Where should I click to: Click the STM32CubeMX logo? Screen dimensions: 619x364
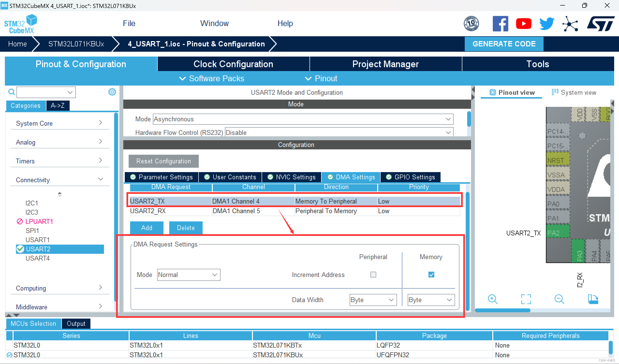(21, 24)
